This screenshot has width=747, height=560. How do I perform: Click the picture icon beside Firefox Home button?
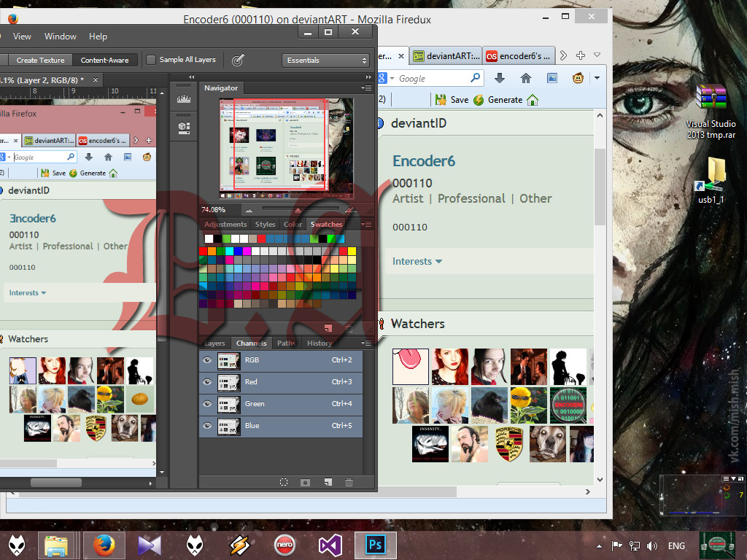tap(551, 78)
